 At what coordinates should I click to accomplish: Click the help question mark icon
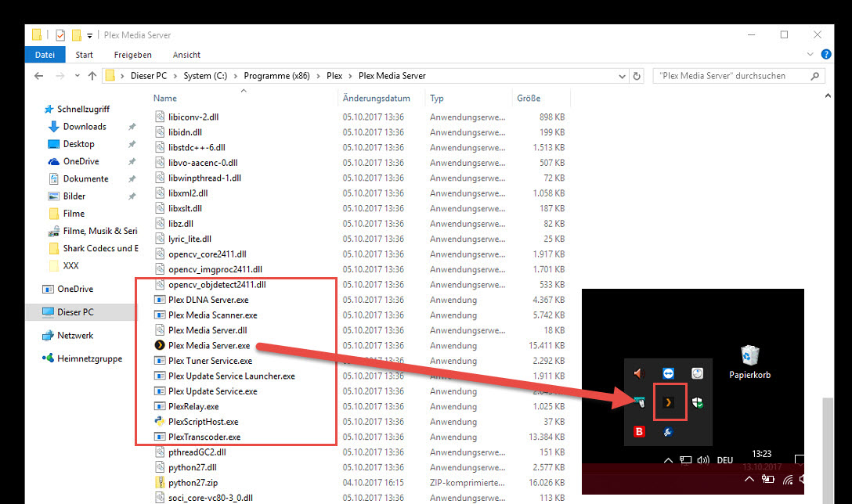(826, 54)
